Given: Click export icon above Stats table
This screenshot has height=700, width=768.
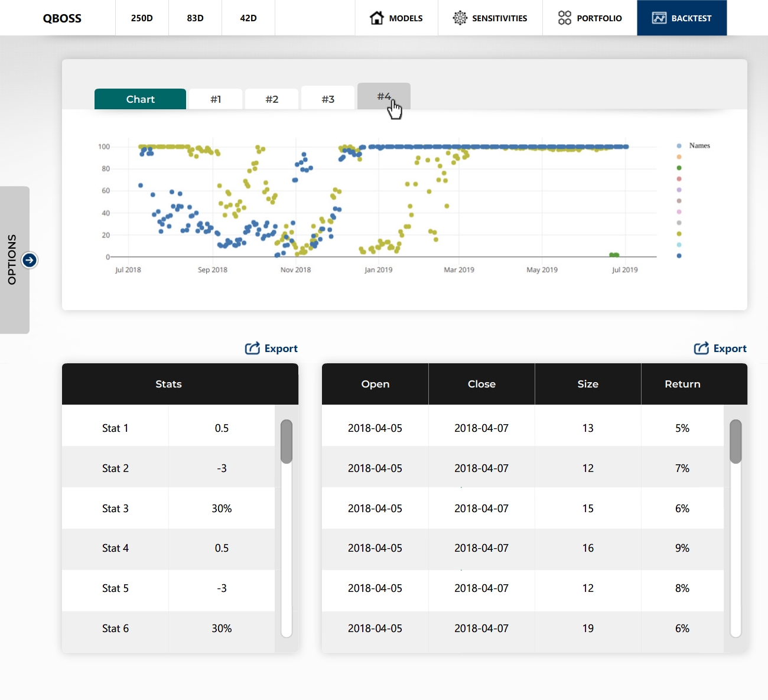Looking at the screenshot, I should (252, 349).
